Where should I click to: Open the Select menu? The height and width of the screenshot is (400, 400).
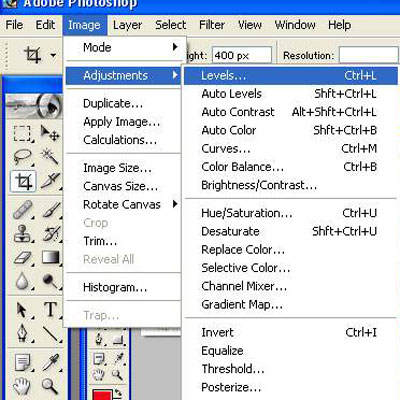click(x=171, y=25)
